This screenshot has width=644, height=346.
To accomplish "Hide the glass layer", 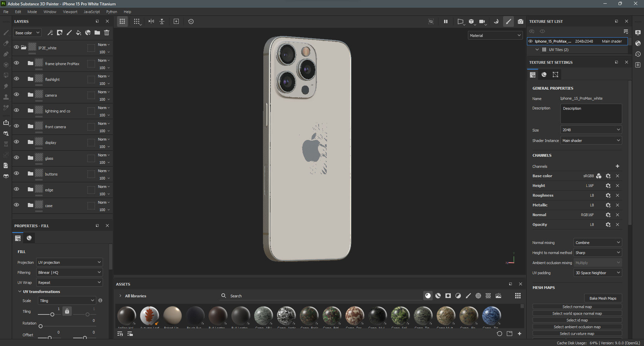I will [x=16, y=158].
